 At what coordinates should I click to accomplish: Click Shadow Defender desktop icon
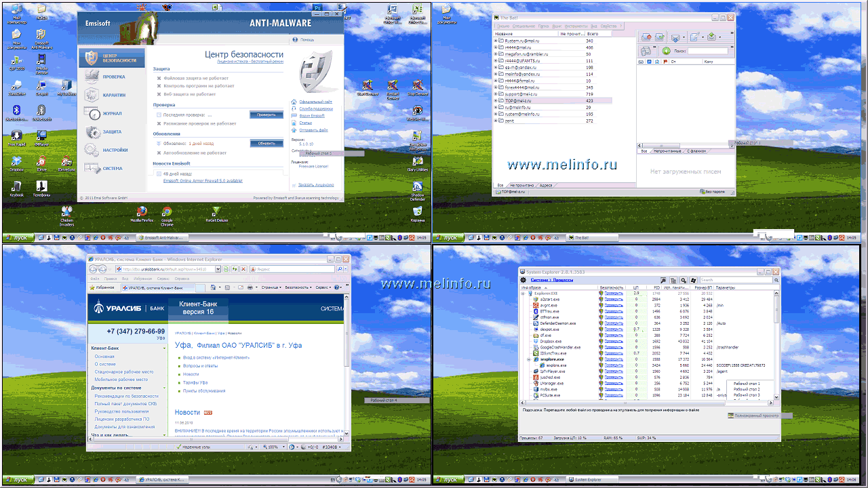[x=418, y=190]
